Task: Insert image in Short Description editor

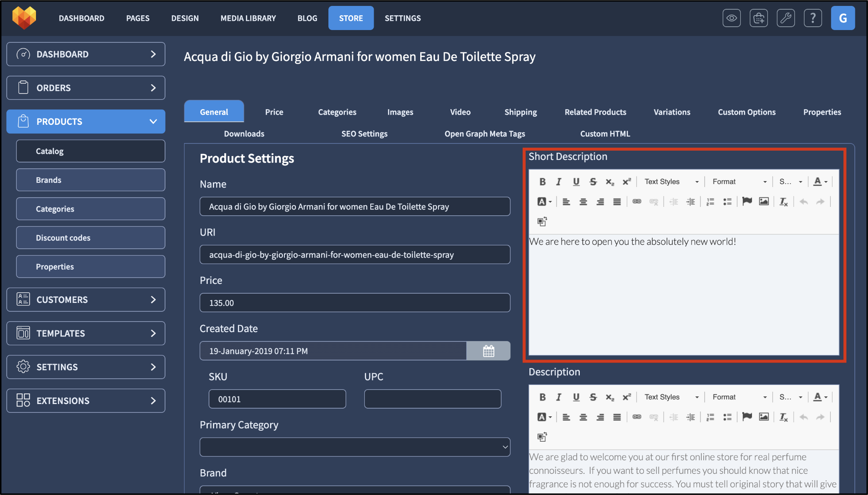Action: point(763,202)
